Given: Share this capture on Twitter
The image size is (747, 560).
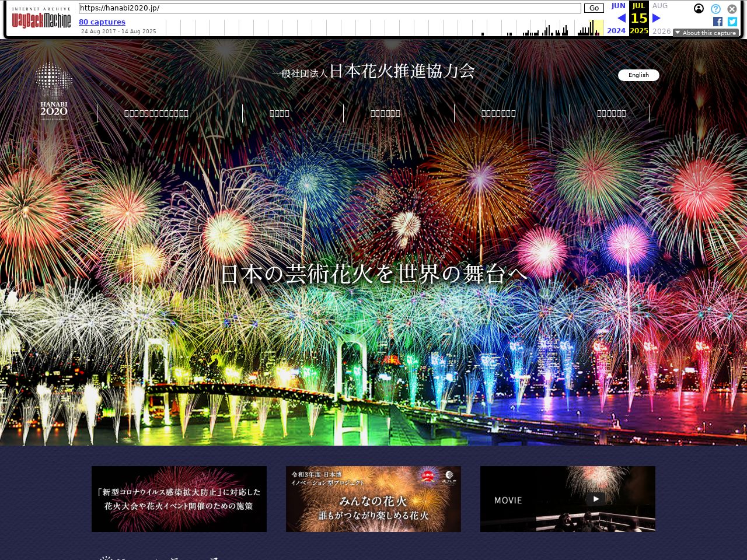Looking at the screenshot, I should coord(732,22).
